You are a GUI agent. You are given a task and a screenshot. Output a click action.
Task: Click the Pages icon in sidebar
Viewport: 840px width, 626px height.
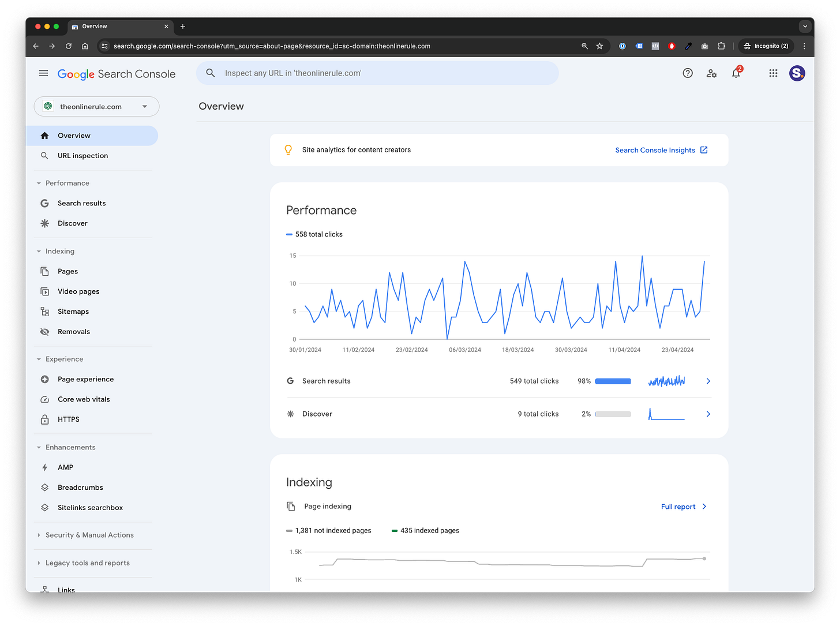click(44, 271)
